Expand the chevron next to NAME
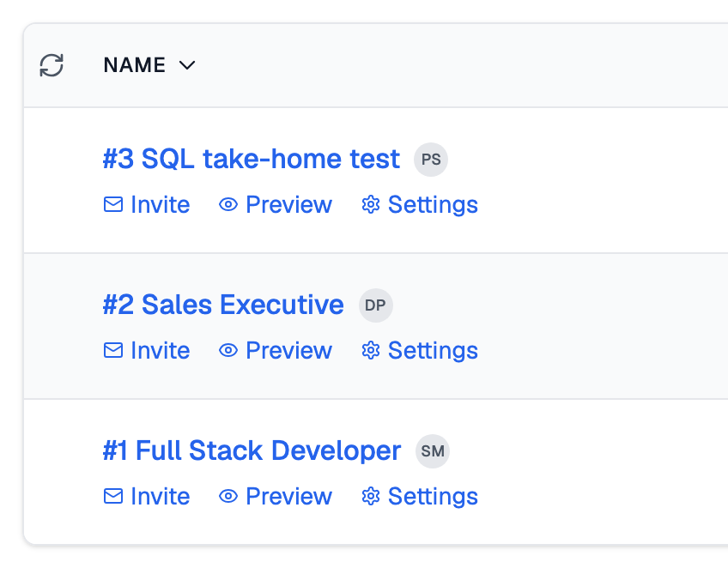 tap(187, 65)
